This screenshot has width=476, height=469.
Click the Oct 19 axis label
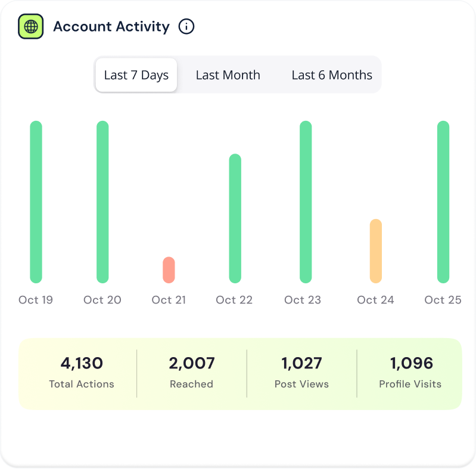[x=36, y=300]
